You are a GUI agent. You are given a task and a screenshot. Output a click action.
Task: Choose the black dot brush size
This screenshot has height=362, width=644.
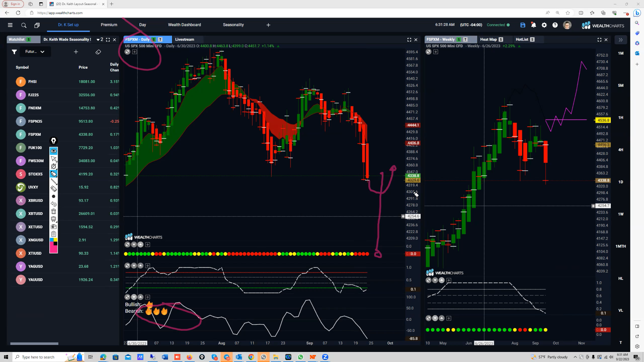tap(54, 196)
